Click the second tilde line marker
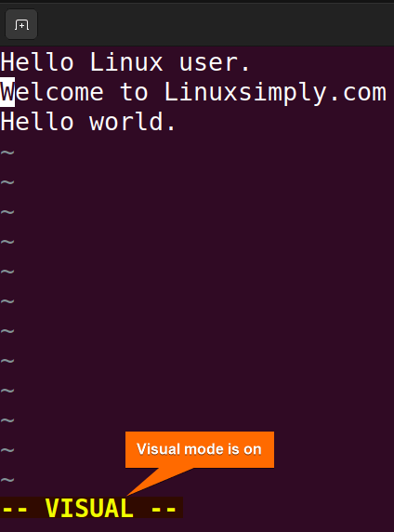The image size is (394, 532). (7, 182)
